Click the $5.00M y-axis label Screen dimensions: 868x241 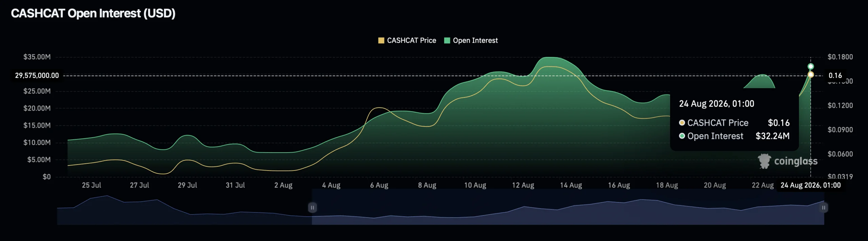[x=39, y=160]
